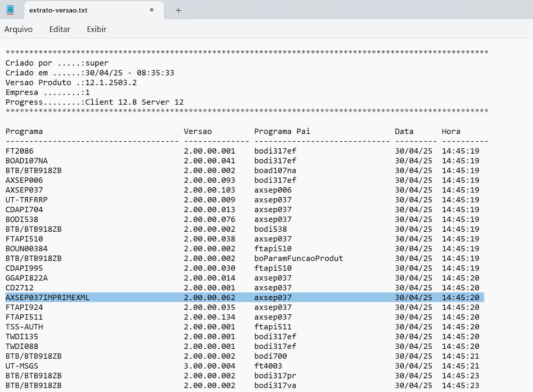This screenshot has width=533, height=392.
Task: Click the parent program bodi317pr
Action: click(275, 375)
